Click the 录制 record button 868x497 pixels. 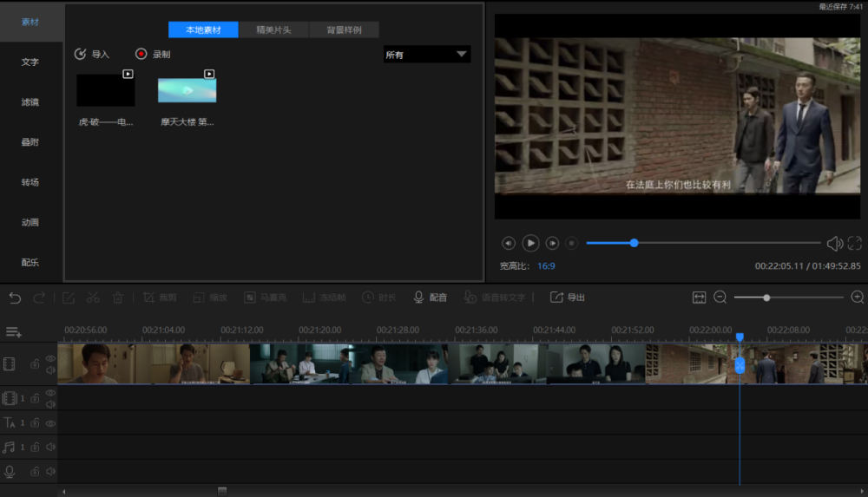[153, 55]
